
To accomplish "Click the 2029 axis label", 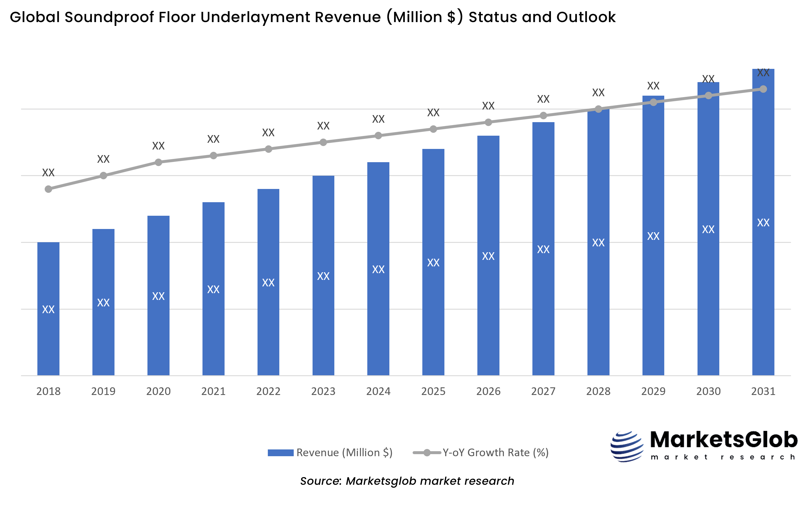I will point(653,391).
